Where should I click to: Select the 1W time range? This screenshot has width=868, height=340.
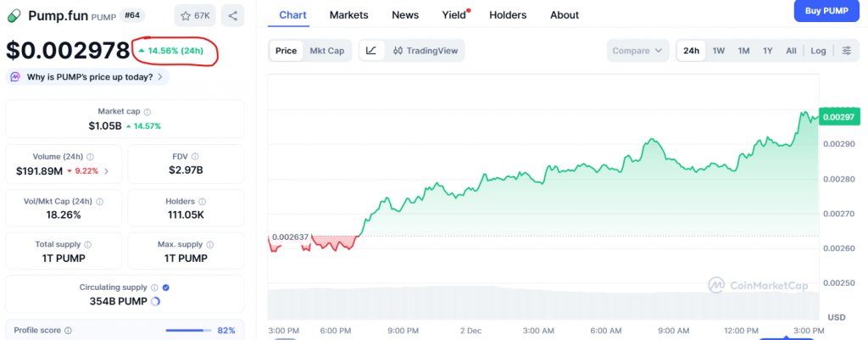[x=719, y=50]
